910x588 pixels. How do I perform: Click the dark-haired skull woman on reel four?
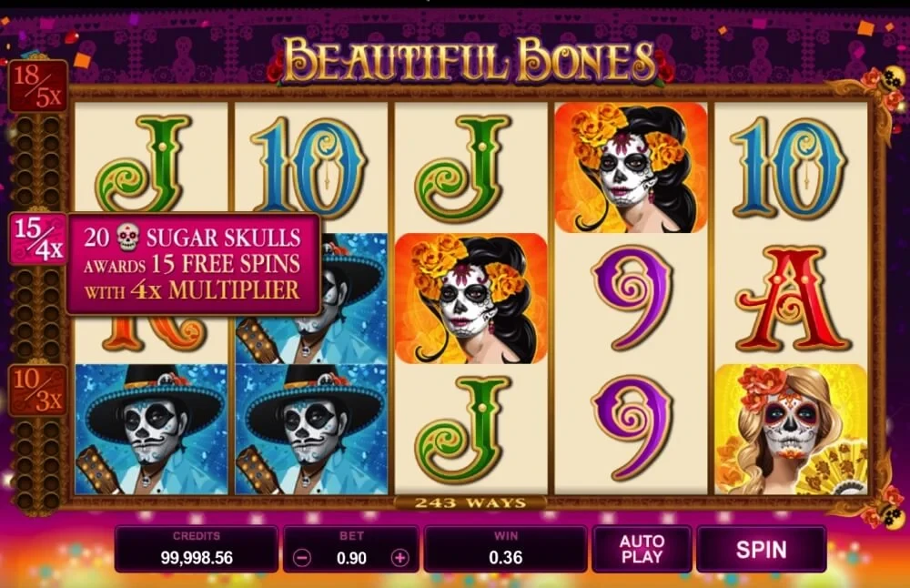[631, 168]
